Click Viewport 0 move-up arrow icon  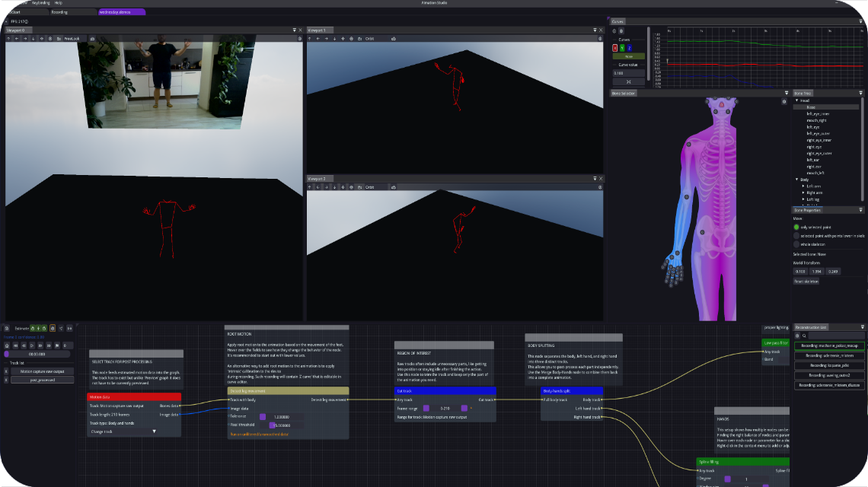tap(9, 39)
